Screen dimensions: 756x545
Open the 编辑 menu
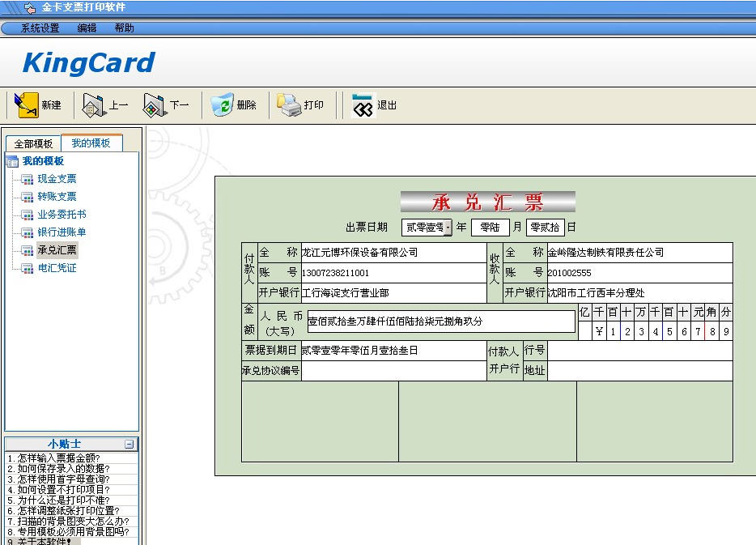[86, 28]
